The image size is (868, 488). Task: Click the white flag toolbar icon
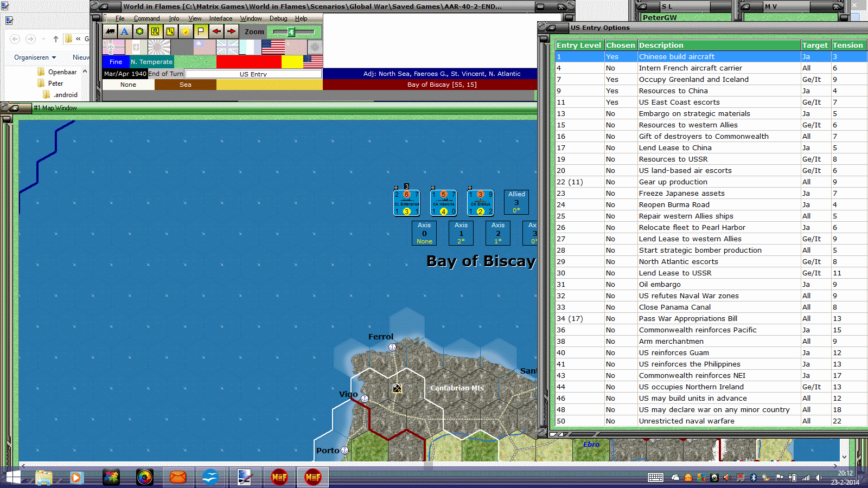(x=201, y=31)
